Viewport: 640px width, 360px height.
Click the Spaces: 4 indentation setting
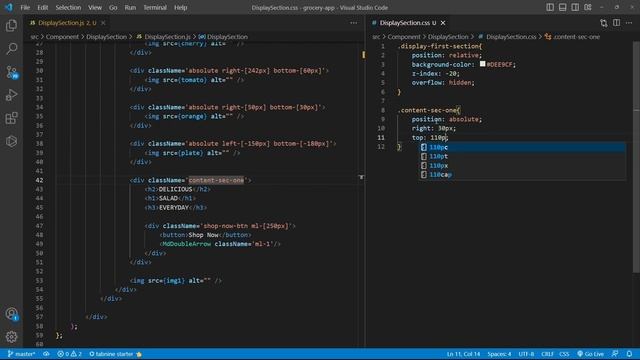click(499, 354)
